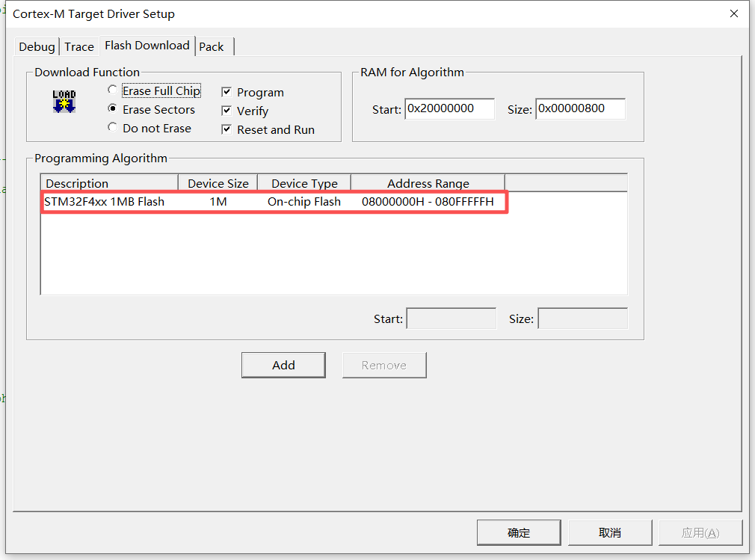Click the Device Size column header
The image size is (755, 560).
pyautogui.click(x=218, y=183)
